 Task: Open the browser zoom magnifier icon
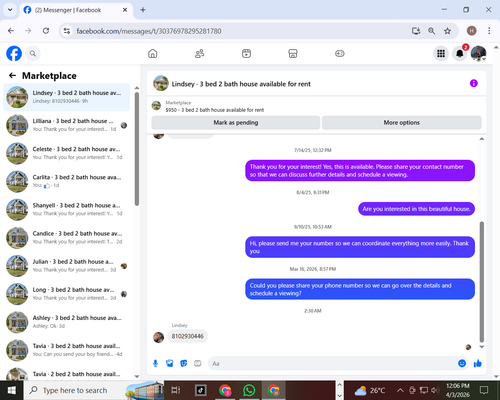click(x=432, y=31)
